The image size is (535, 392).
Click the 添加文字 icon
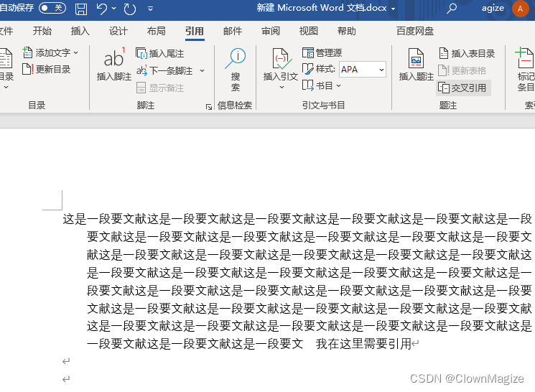tap(27, 52)
